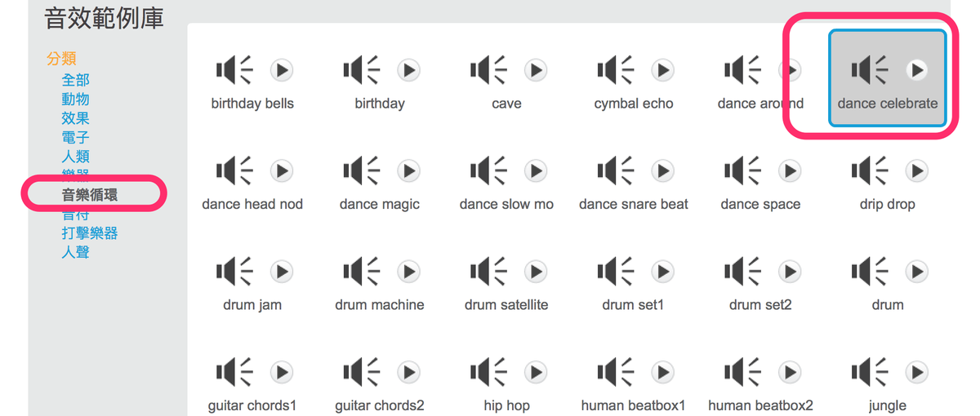The height and width of the screenshot is (416, 980).
Task: Preview the drum machine sound
Action: click(408, 272)
